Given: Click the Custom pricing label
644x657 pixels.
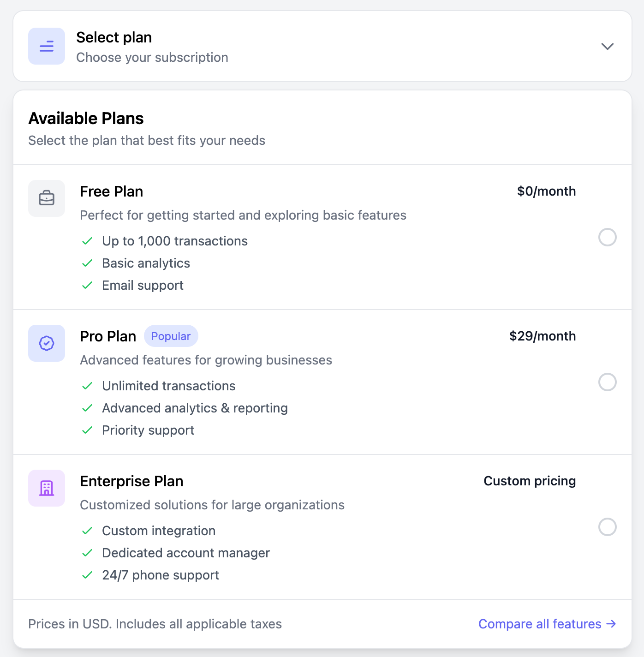Looking at the screenshot, I should (530, 481).
